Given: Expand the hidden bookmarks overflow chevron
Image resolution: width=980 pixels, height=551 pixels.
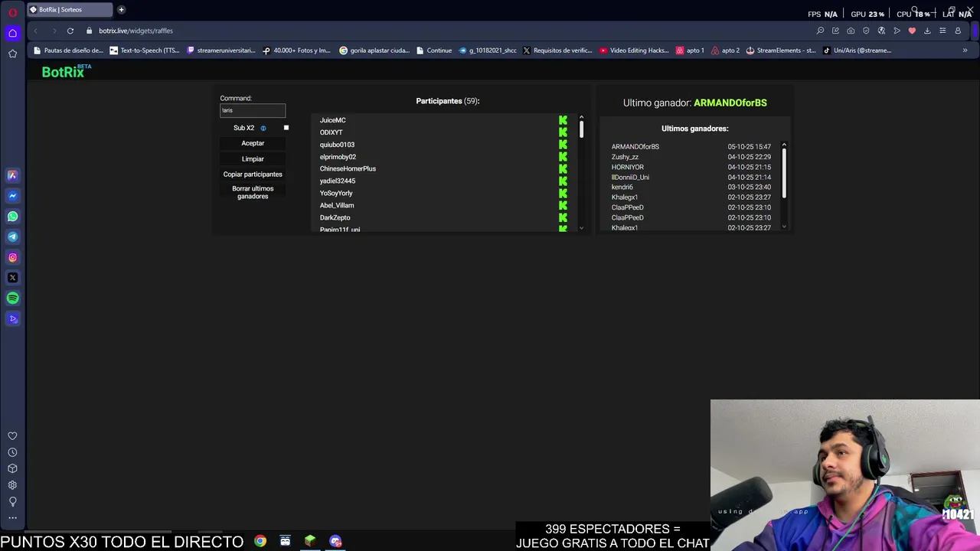Looking at the screenshot, I should [965, 51].
